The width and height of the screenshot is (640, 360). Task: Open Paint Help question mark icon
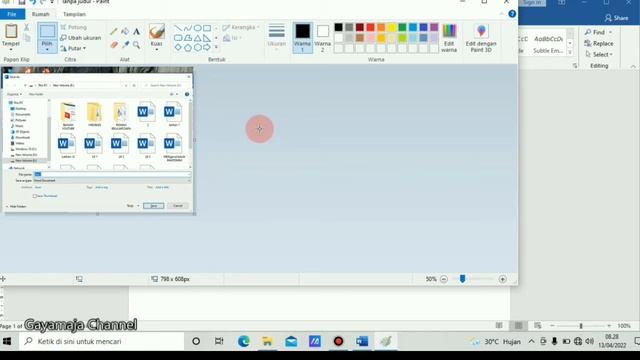click(x=512, y=14)
